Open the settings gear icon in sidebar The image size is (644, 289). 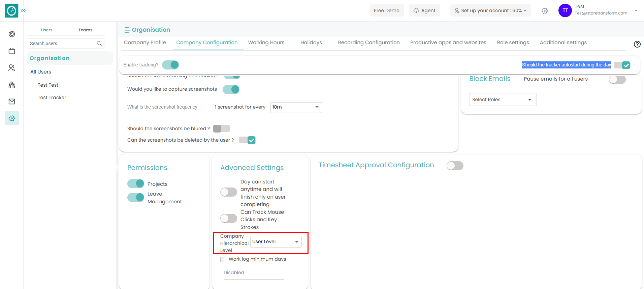coord(12,118)
